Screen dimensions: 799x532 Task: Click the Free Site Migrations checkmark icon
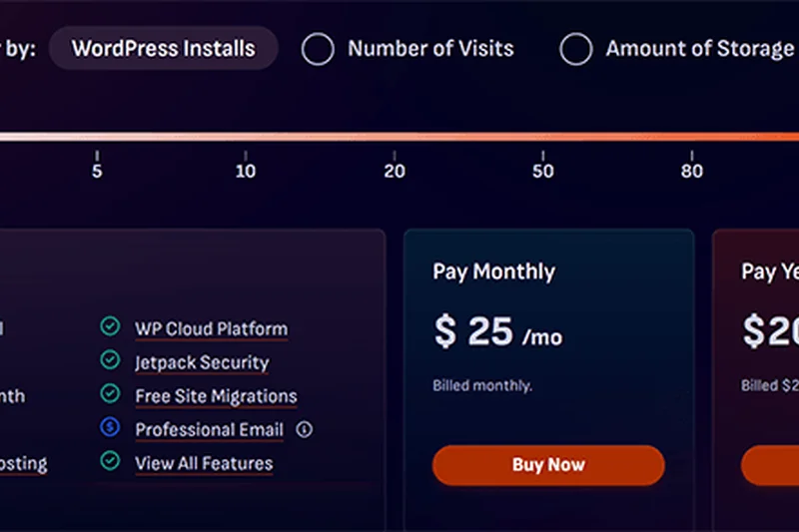[110, 395]
